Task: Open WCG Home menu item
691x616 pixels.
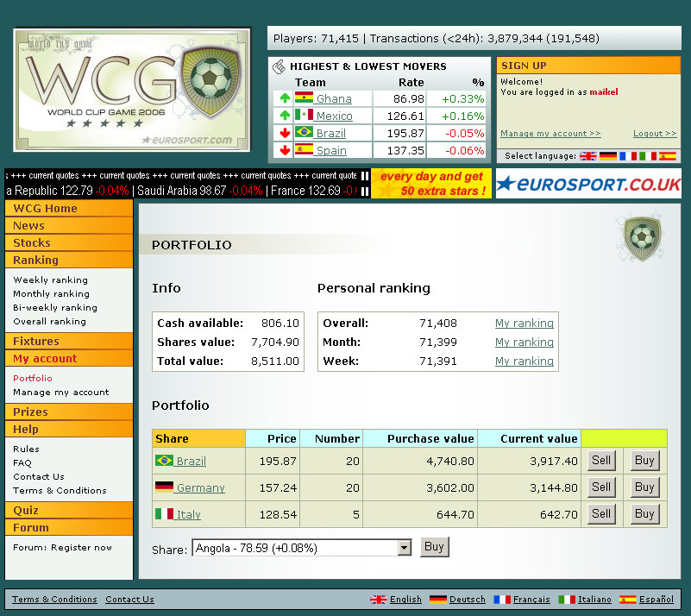Action: click(69, 209)
